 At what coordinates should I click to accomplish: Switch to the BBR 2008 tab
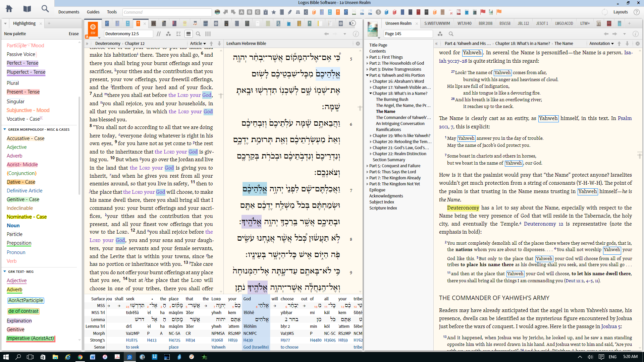[485, 23]
